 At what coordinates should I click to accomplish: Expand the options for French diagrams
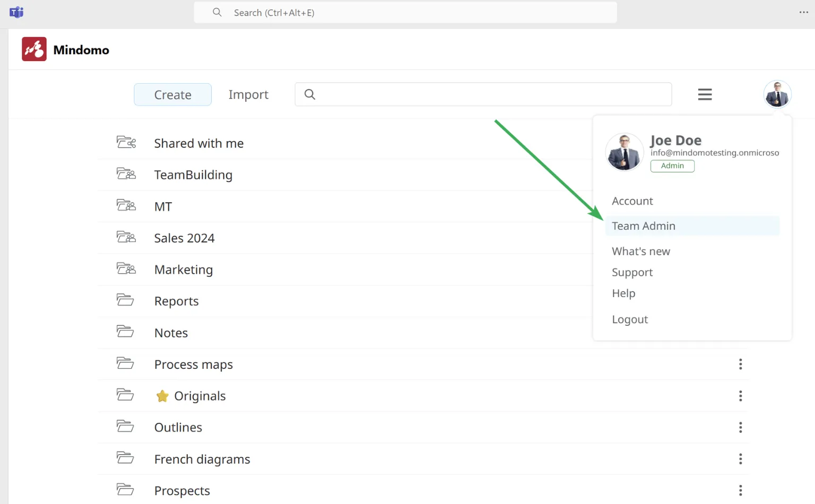coord(740,459)
